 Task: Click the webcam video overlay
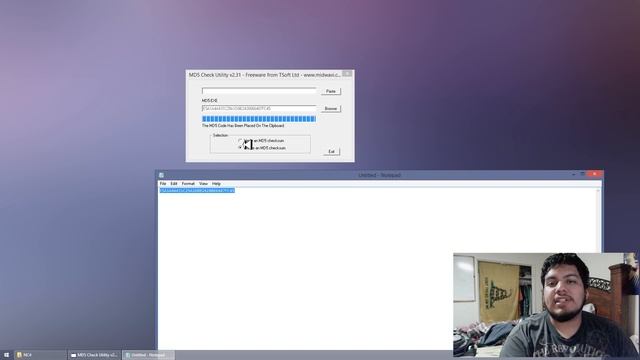click(x=546, y=305)
